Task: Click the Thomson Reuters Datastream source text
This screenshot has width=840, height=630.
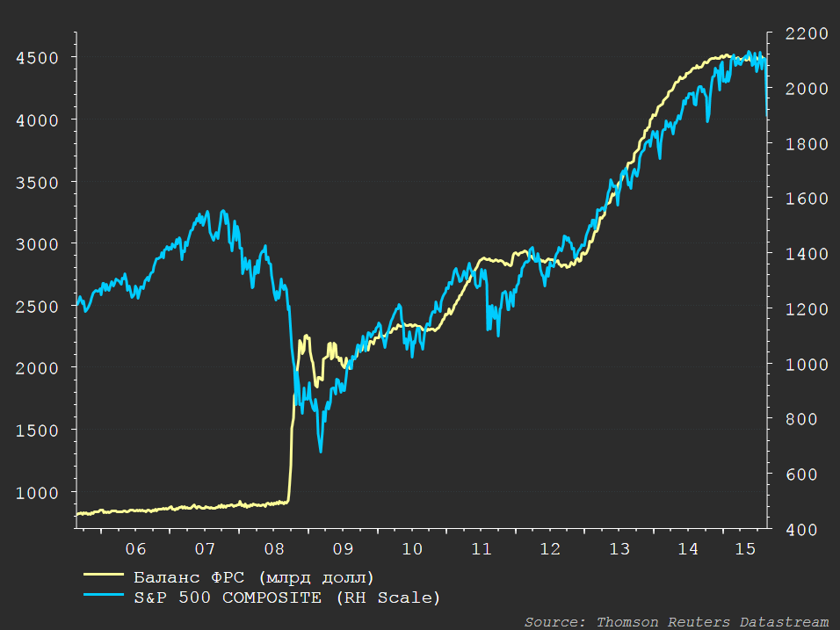Action: click(677, 621)
